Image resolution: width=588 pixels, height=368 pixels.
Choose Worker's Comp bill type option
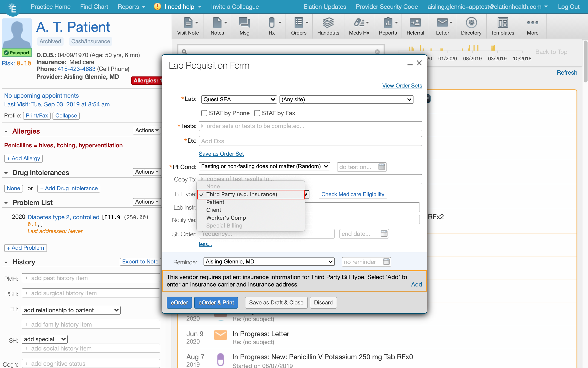pyautogui.click(x=226, y=218)
